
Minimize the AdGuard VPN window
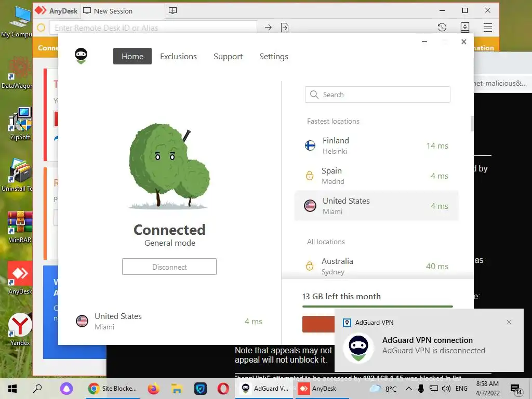424,42
